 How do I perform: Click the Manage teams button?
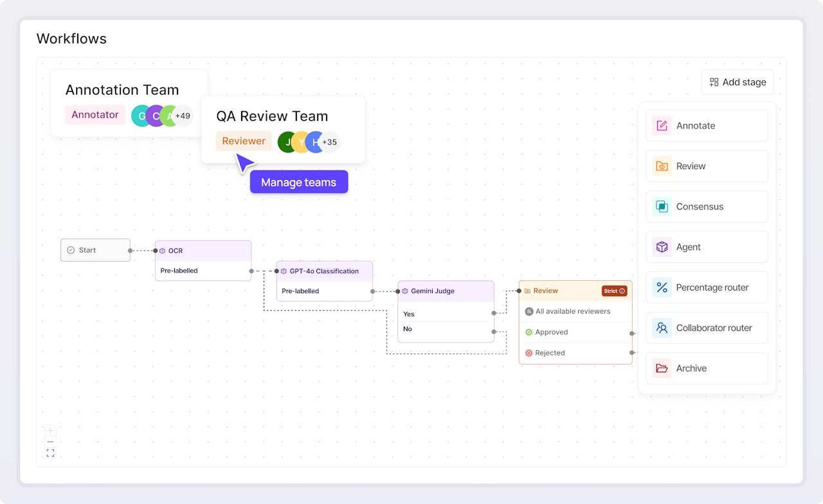(x=298, y=182)
